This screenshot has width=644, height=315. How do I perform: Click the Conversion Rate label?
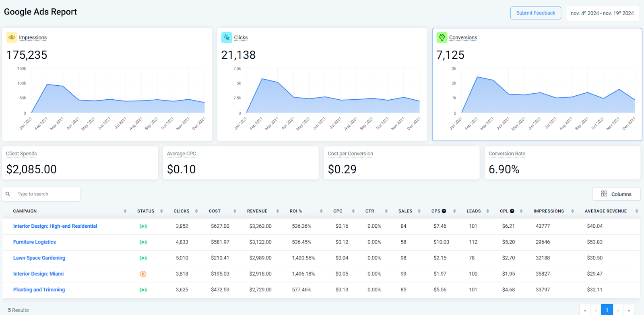pyautogui.click(x=507, y=154)
